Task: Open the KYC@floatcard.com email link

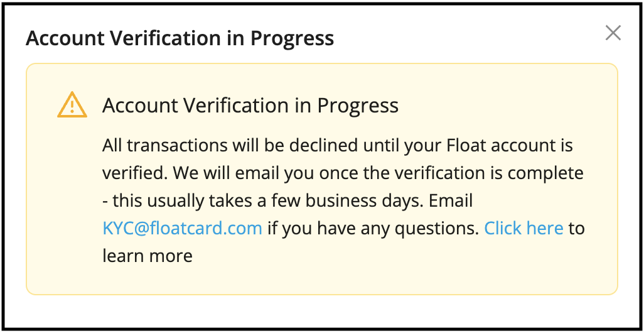Action: click(x=182, y=228)
